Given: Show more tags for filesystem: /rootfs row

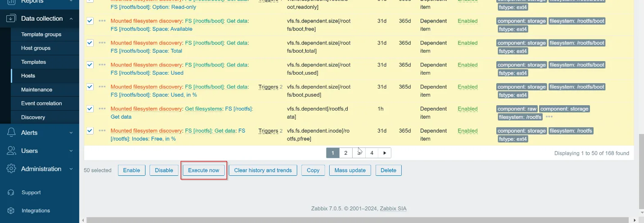Looking at the screenshot, I should tap(549, 117).
